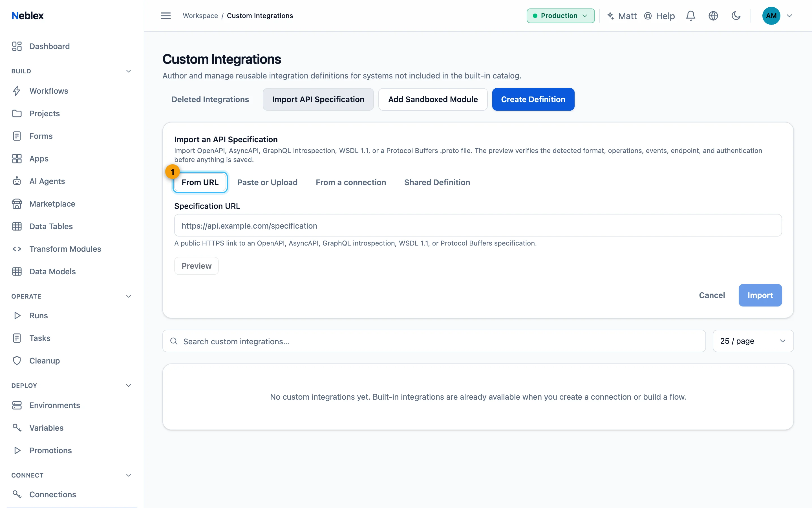Screen dimensions: 812x508
Task: Click the Projects folder icon
Action: [x=17, y=113]
